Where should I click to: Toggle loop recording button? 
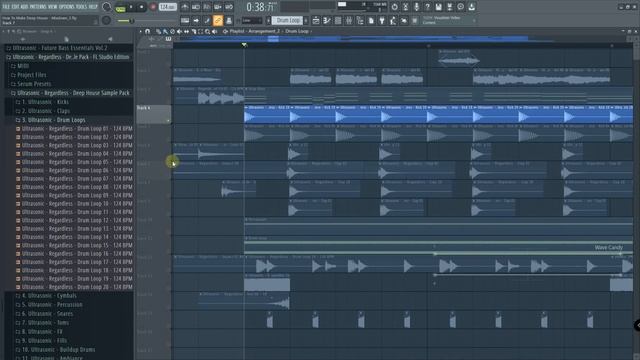click(x=229, y=7)
